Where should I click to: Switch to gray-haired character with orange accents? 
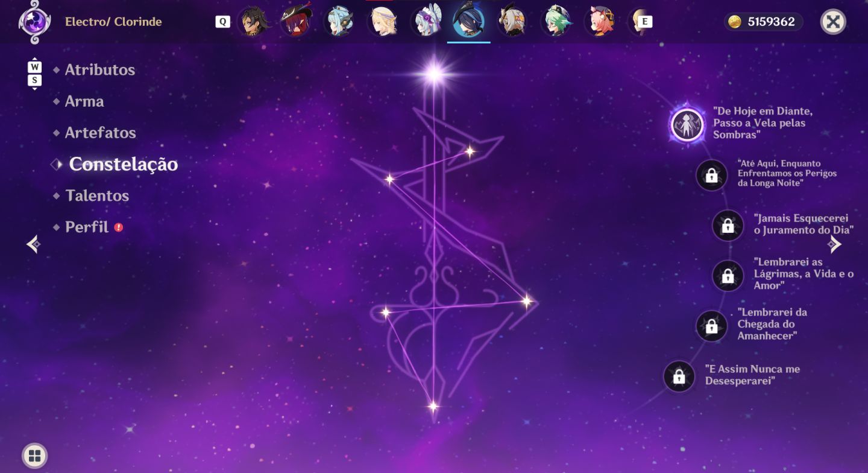click(512, 22)
